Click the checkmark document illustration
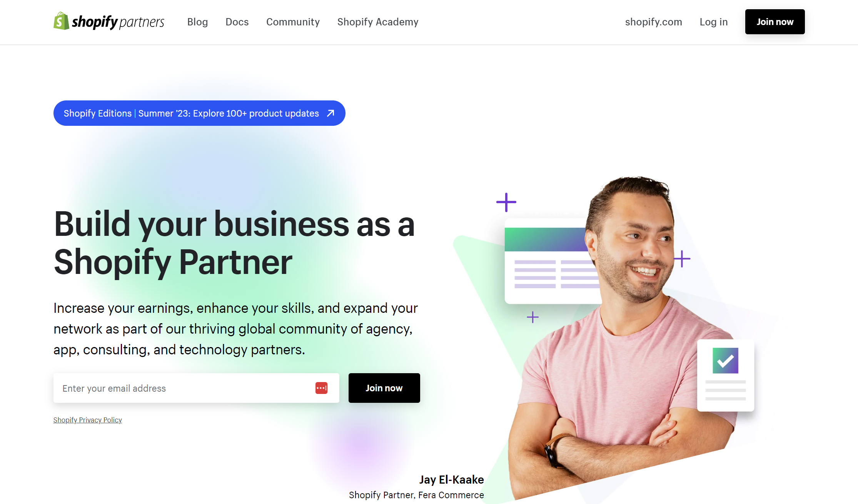858x504 pixels. tap(726, 375)
